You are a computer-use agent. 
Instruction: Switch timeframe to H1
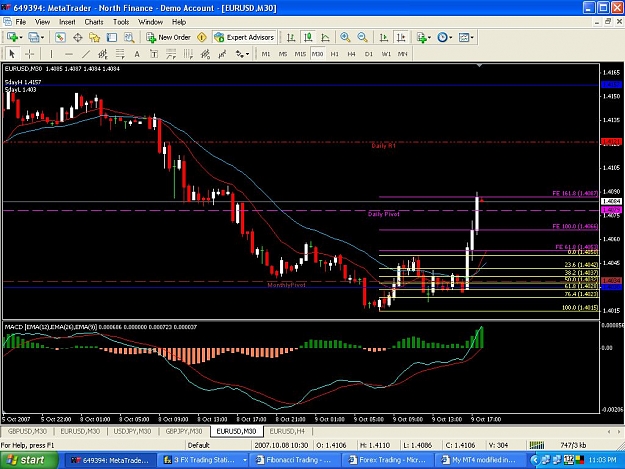point(334,54)
